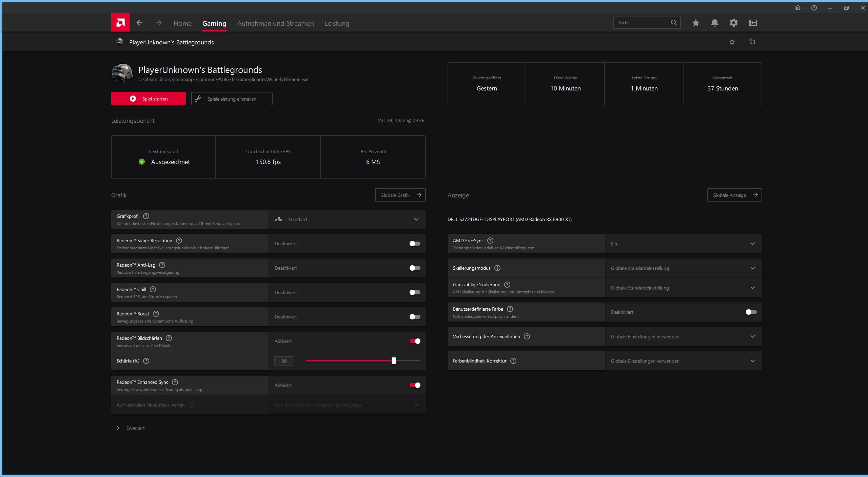This screenshot has width=868, height=477.
Task: Disable the Radeon Enhanced Sync toggle
Action: [415, 385]
